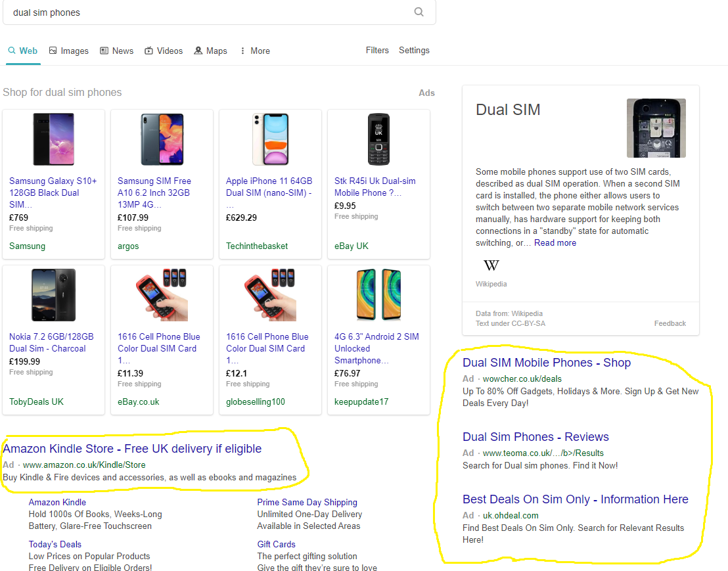
Task: Click the TobyDeals UK seller name
Action: pos(36,401)
